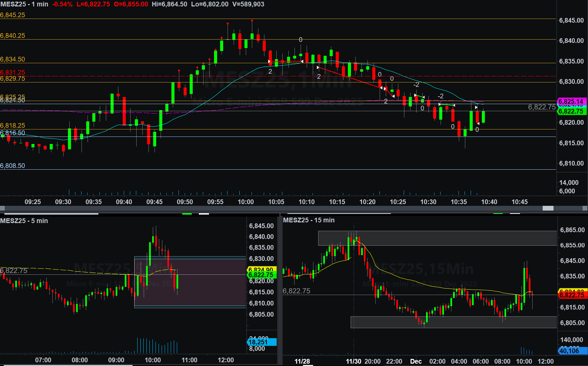Viewport: 588px width, 366px height.
Task: Select the 6,845.25 horizontal line label
Action: point(13,15)
